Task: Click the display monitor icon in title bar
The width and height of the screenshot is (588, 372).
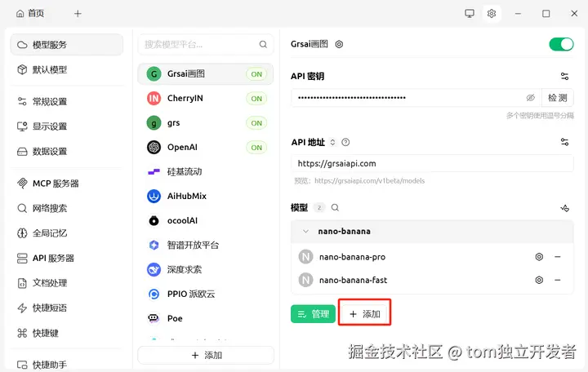Action: tap(469, 14)
